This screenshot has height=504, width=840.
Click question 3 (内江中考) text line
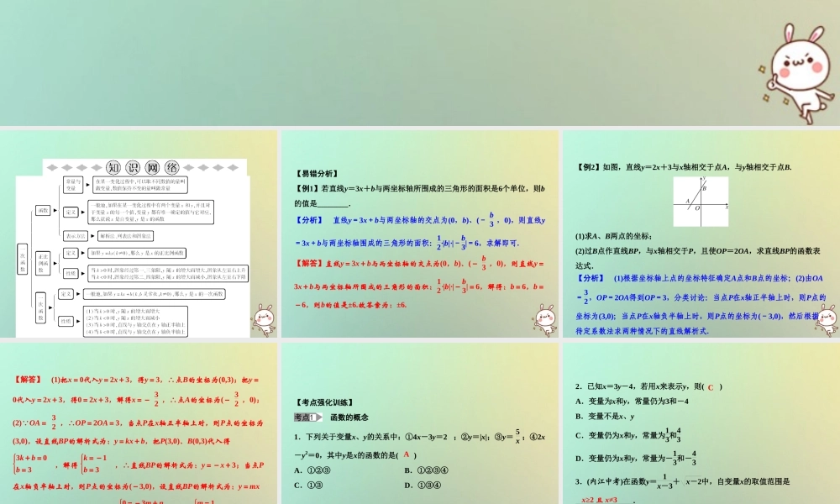682,480
